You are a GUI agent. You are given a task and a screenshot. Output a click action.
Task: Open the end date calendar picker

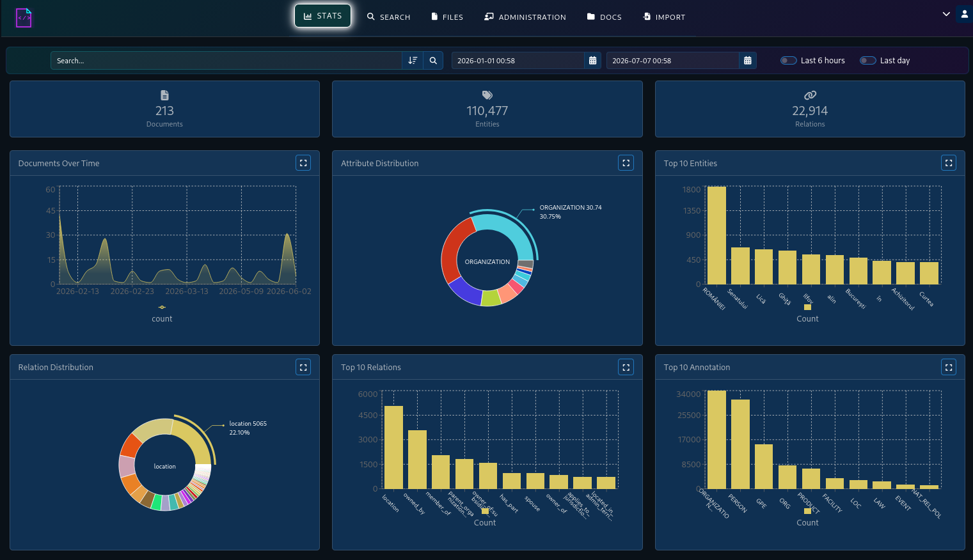point(747,61)
